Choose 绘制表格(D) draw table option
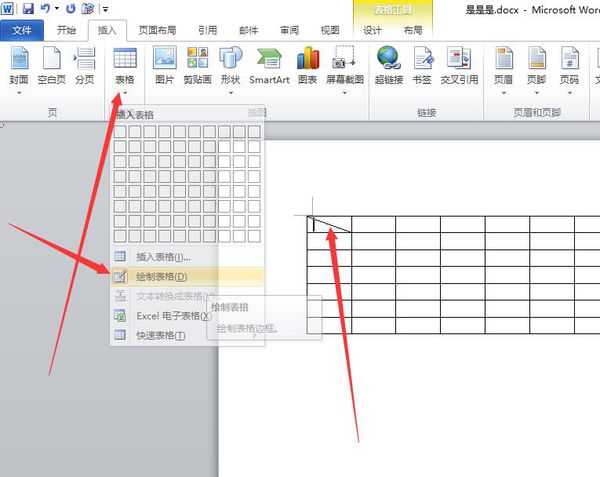 187,277
